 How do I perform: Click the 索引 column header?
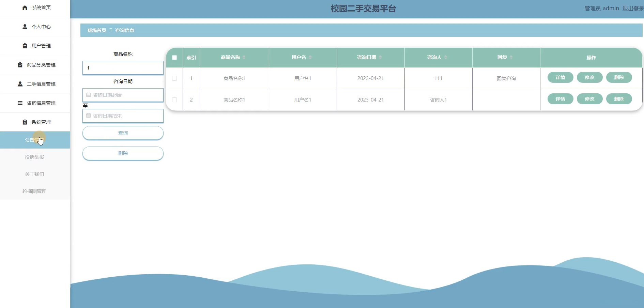(191, 58)
